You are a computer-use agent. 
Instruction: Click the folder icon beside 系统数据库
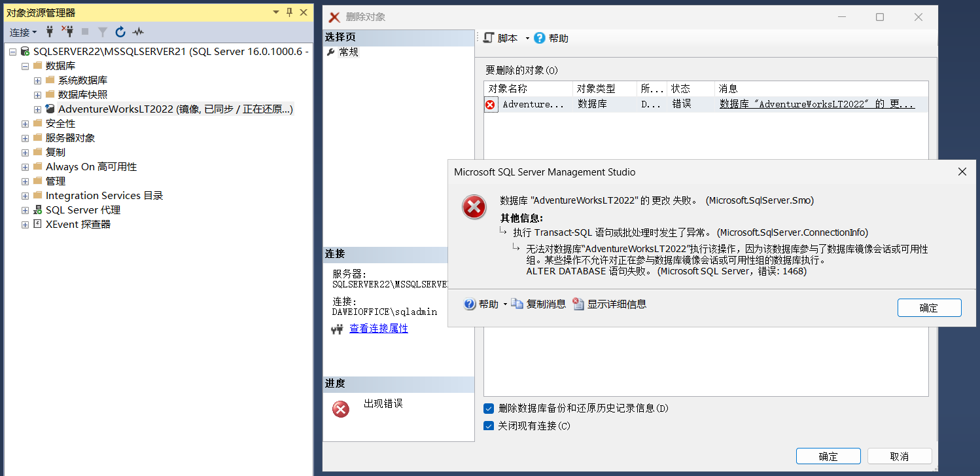[50, 80]
